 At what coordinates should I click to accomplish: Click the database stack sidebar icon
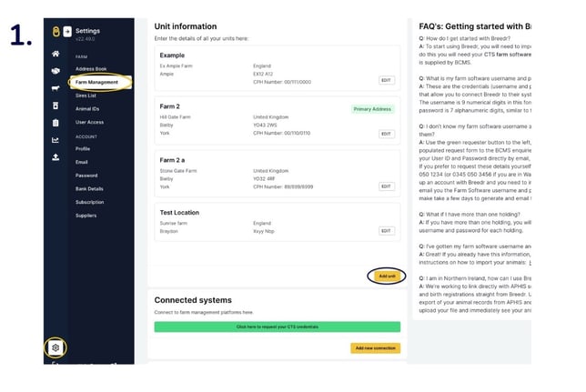point(56,106)
